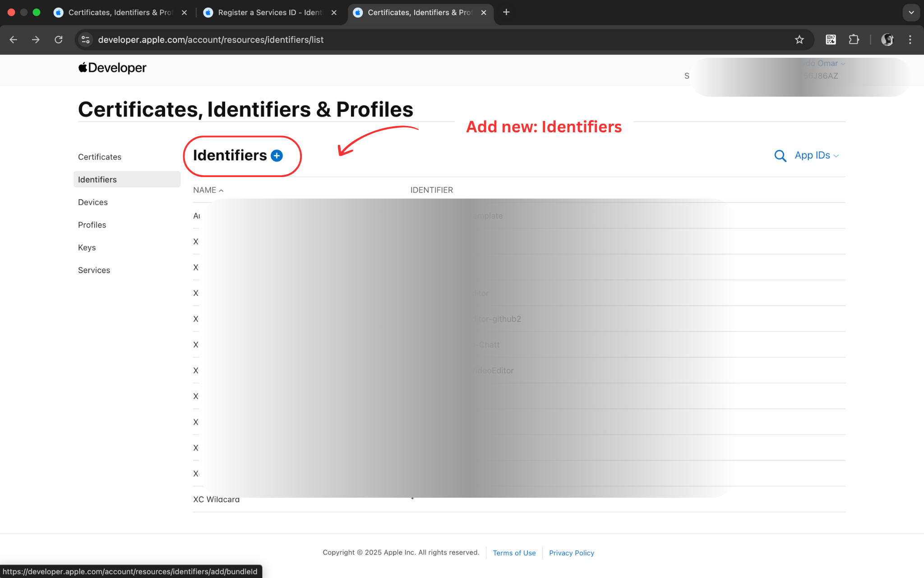Open the Terms of Use link
Image resolution: width=924 pixels, height=578 pixels.
click(514, 553)
